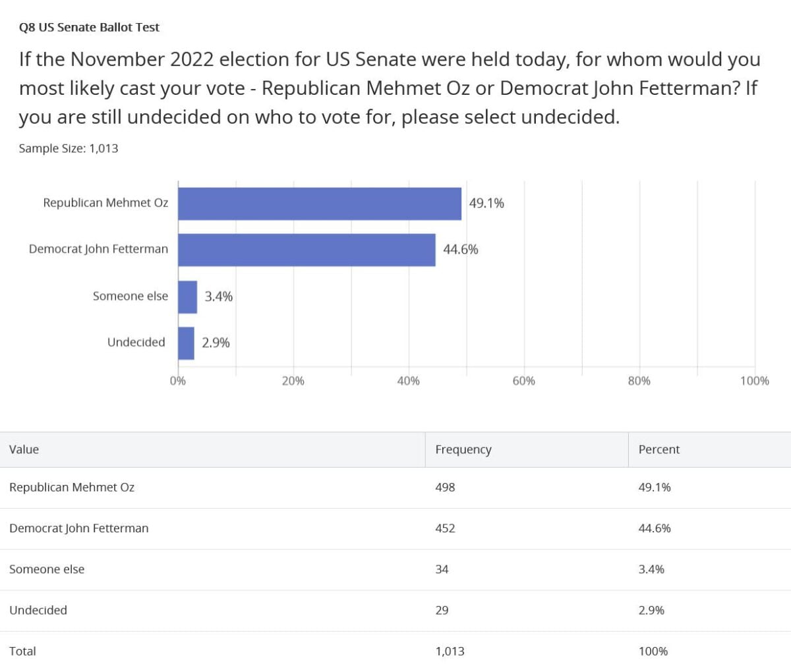Click the Republican Mehmet Oz chart axis label

coord(105,203)
